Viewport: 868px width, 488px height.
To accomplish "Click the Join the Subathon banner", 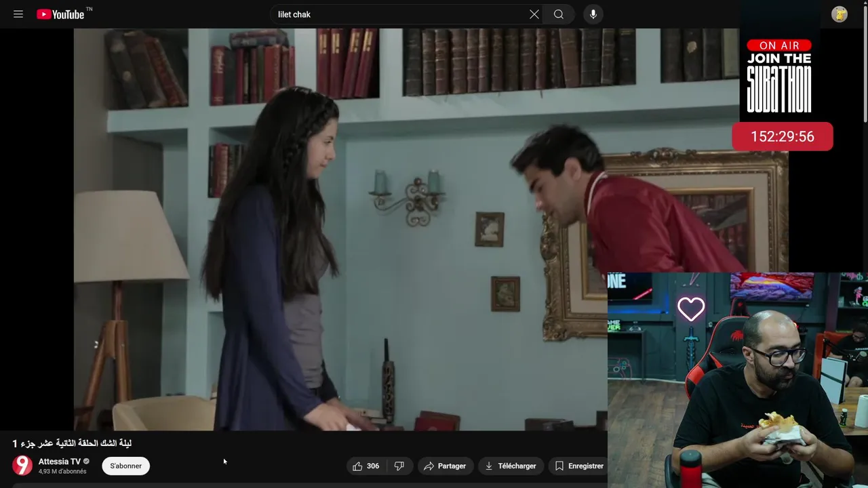I will [779, 75].
